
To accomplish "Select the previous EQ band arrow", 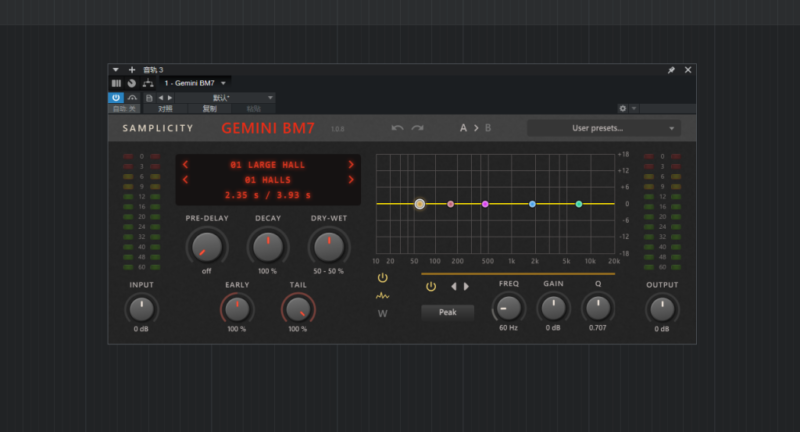I will click(x=453, y=286).
